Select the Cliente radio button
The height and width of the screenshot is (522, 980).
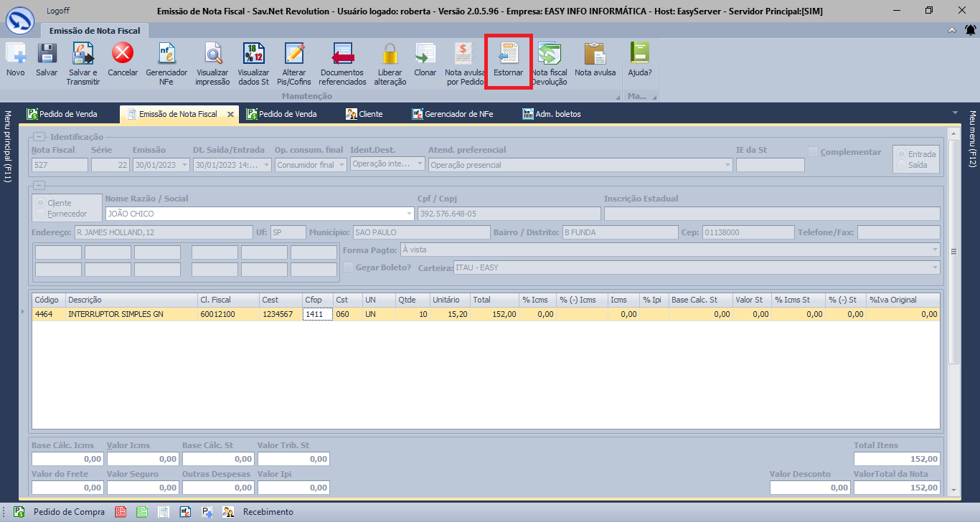42,203
